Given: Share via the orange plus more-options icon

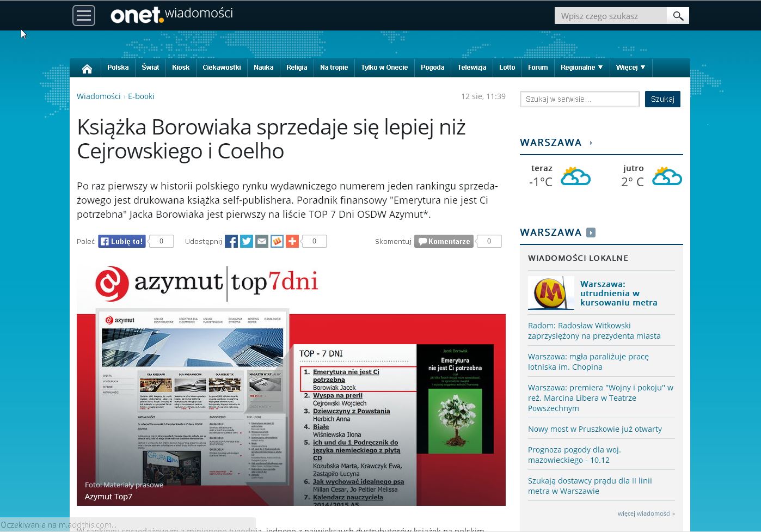Looking at the screenshot, I should 292,241.
